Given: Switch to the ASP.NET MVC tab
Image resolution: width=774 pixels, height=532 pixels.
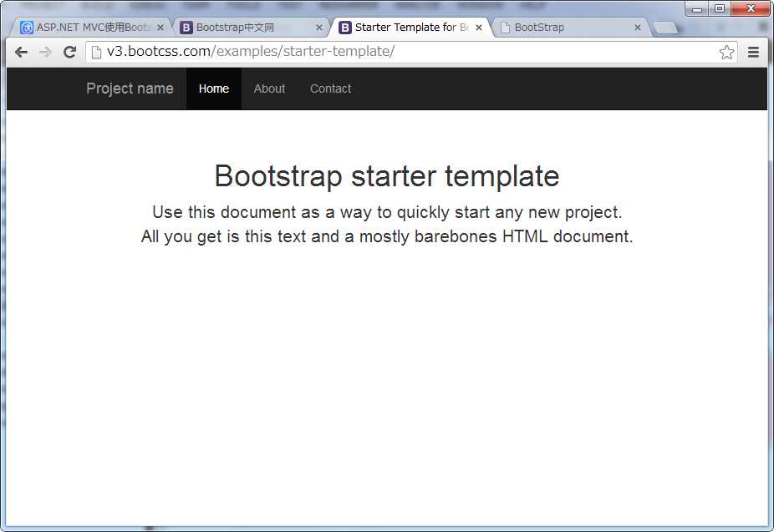Looking at the screenshot, I should click(x=91, y=28).
